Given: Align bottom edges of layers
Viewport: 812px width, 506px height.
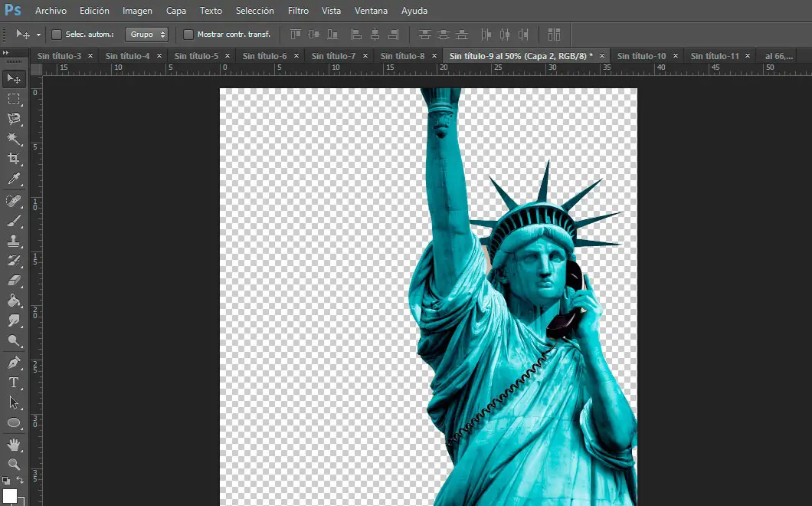Looking at the screenshot, I should click(332, 34).
